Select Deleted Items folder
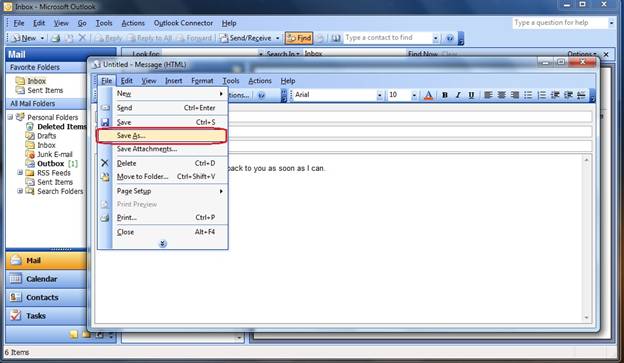Screen dimensions: 624x363 (61, 127)
